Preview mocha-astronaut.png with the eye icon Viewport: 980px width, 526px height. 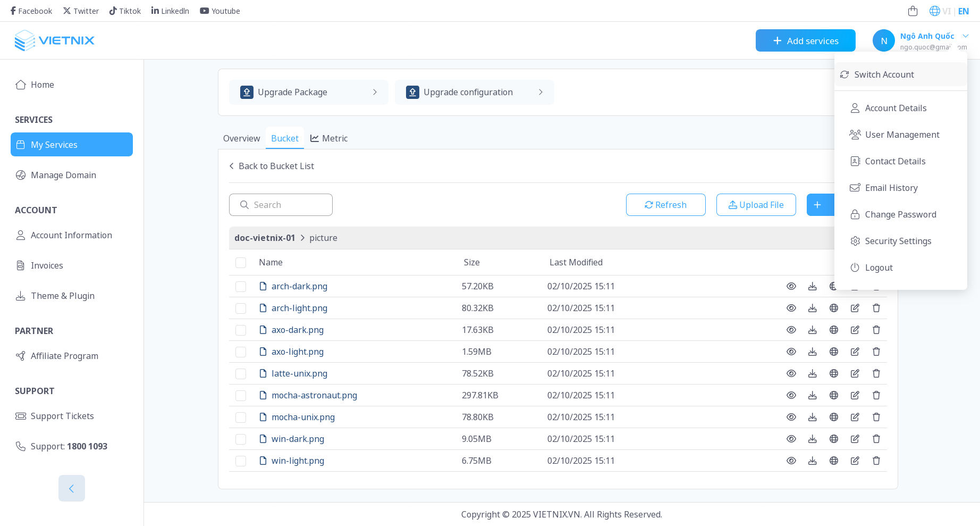click(x=791, y=395)
